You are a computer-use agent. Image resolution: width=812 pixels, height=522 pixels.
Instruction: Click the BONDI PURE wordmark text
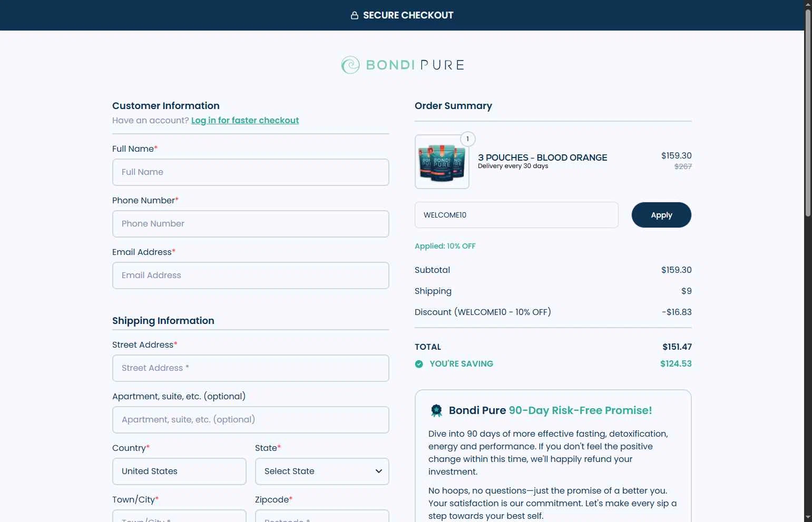[x=415, y=65]
